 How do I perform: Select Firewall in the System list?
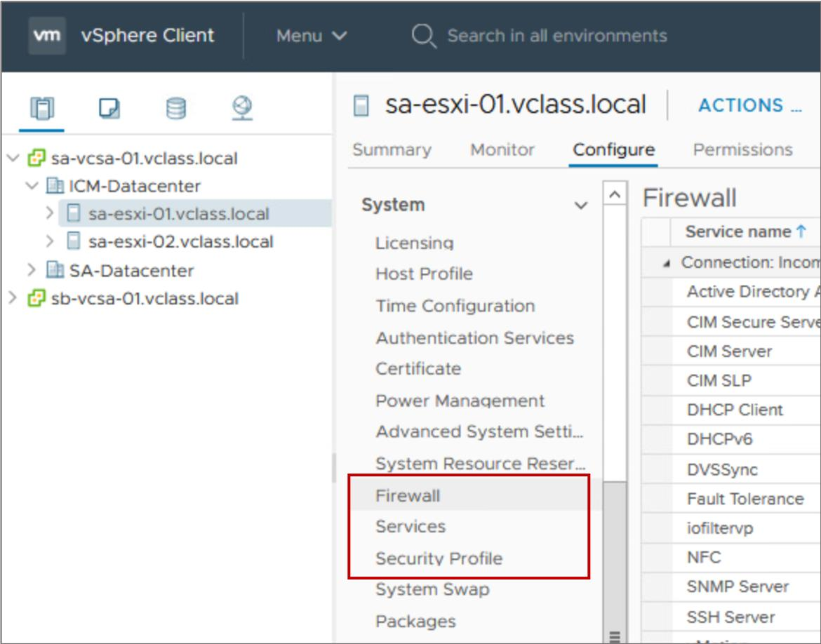[408, 495]
